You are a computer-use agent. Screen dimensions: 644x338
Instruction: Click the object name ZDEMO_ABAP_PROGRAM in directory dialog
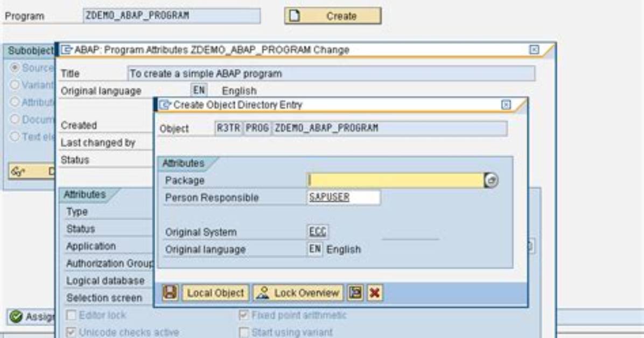coord(389,128)
